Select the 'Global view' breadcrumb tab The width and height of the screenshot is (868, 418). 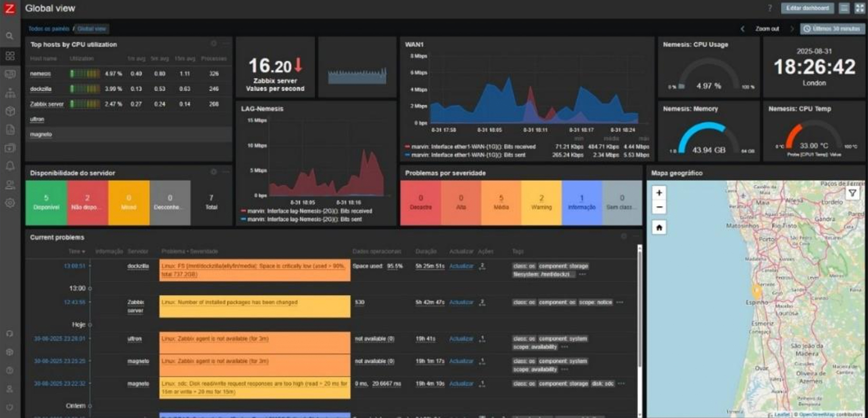[x=92, y=29]
